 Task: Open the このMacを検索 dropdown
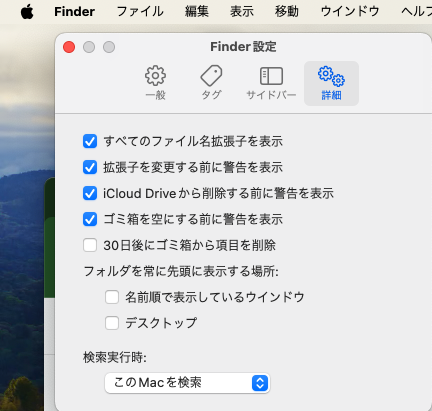pyautogui.click(x=187, y=383)
